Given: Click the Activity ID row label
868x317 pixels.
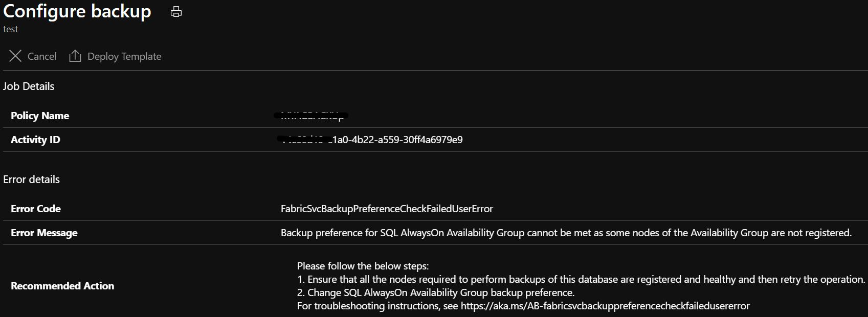Looking at the screenshot, I should 35,139.
